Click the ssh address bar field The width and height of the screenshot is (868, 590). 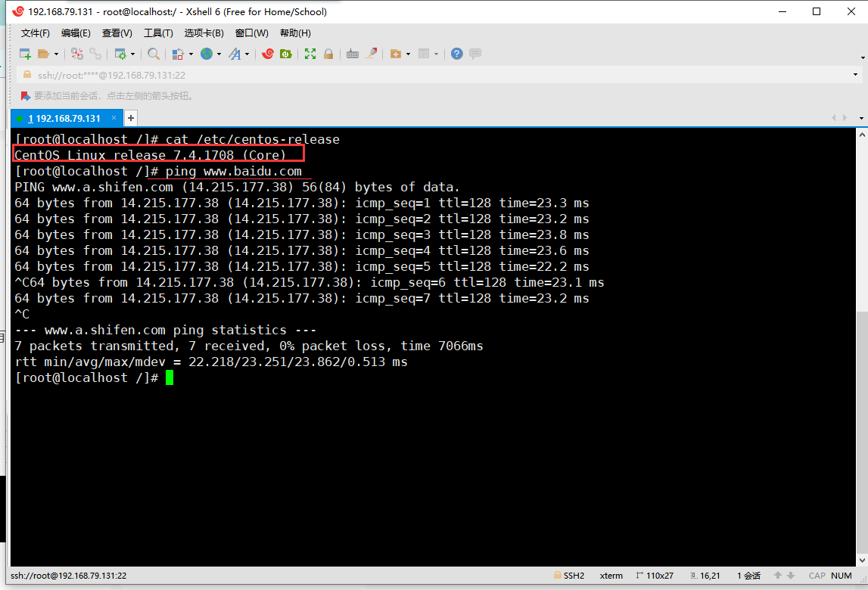pos(378,75)
